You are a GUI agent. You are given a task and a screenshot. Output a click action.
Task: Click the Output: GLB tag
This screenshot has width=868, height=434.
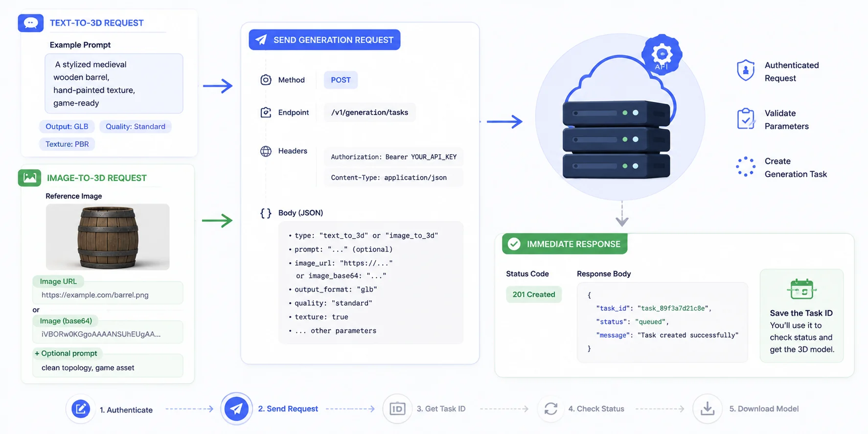click(67, 126)
